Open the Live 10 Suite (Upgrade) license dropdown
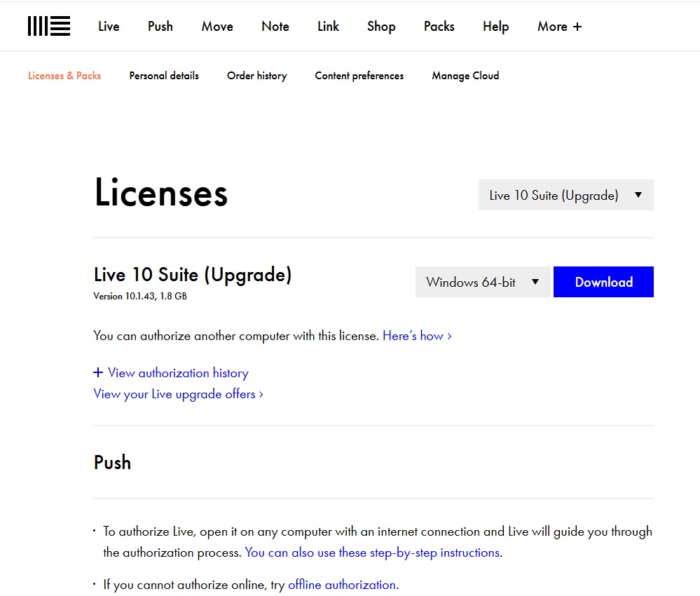Viewport: 700px width, 596px height. tap(565, 195)
